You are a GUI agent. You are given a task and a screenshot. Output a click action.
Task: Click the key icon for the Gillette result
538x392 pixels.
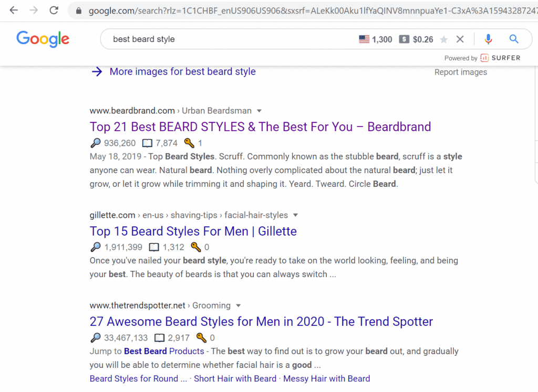tap(196, 247)
